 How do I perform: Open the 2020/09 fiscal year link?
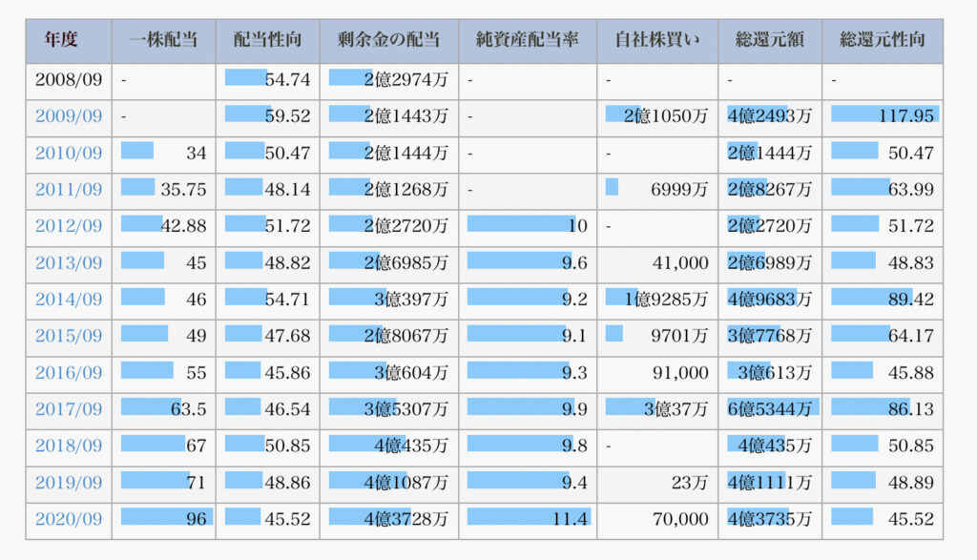click(x=69, y=519)
